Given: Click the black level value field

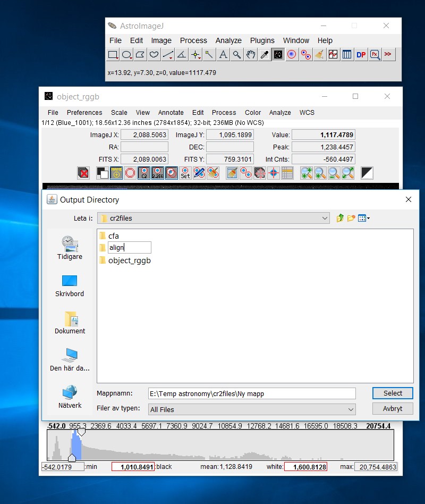Looking at the screenshot, I should (x=133, y=467).
